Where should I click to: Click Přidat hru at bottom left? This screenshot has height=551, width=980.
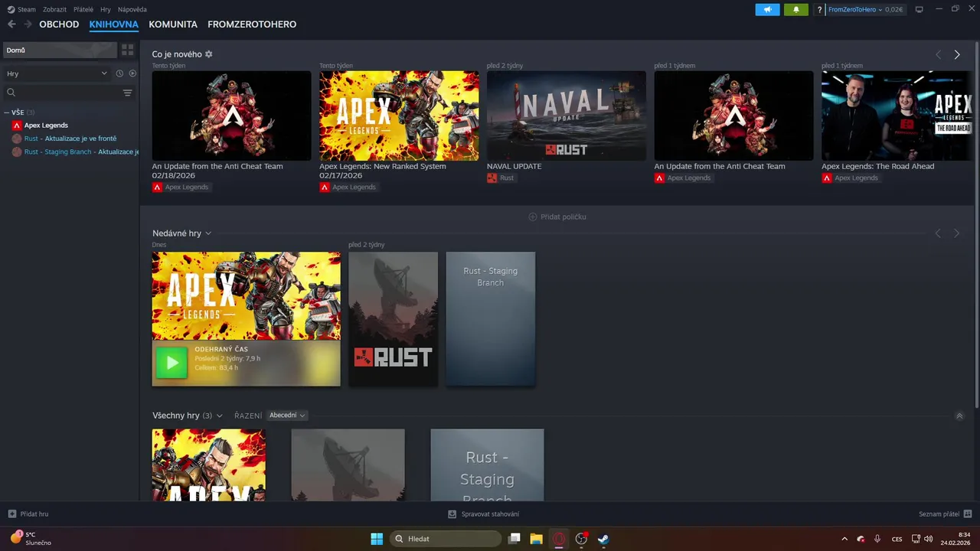34,514
